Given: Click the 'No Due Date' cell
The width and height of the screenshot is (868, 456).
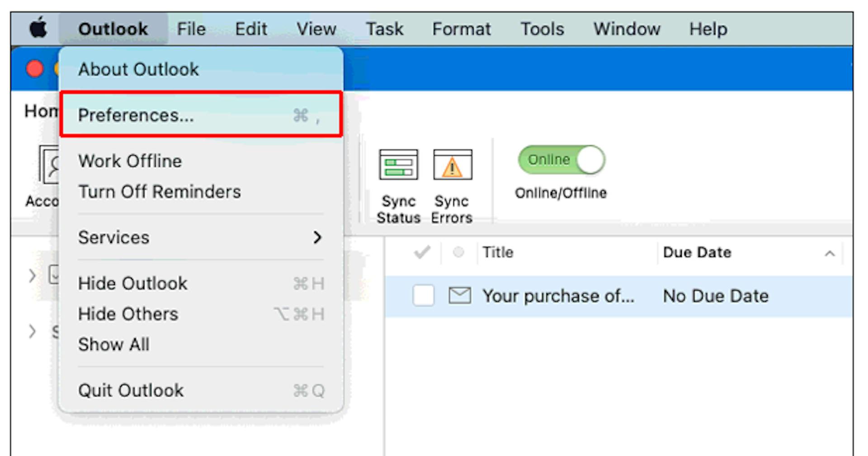Looking at the screenshot, I should [x=716, y=296].
